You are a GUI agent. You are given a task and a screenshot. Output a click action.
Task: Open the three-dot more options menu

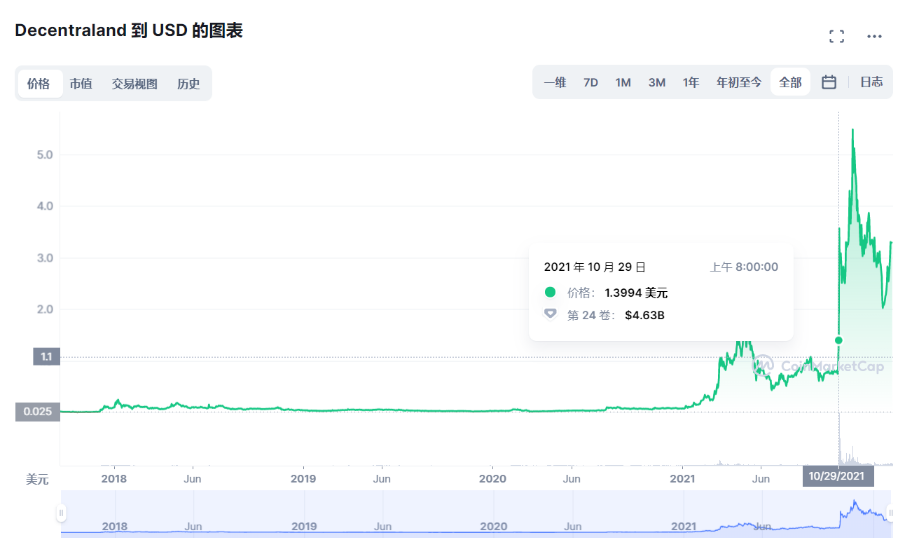coord(874,36)
